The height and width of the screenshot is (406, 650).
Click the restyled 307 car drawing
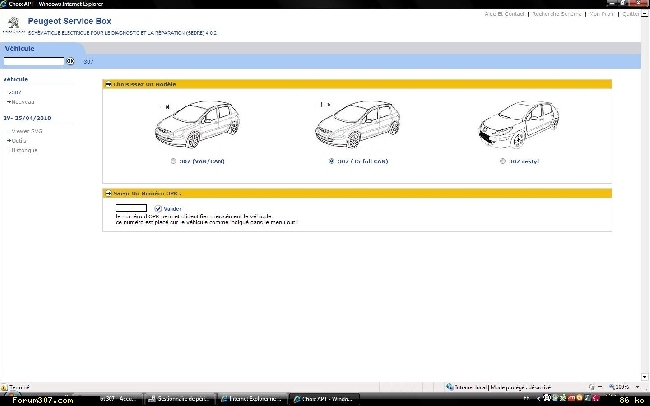point(519,124)
